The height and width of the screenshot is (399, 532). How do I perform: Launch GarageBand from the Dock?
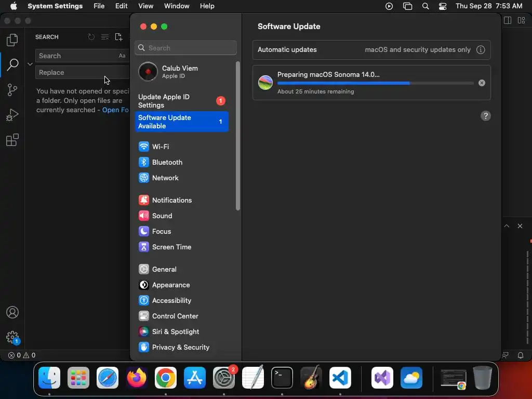(311, 378)
